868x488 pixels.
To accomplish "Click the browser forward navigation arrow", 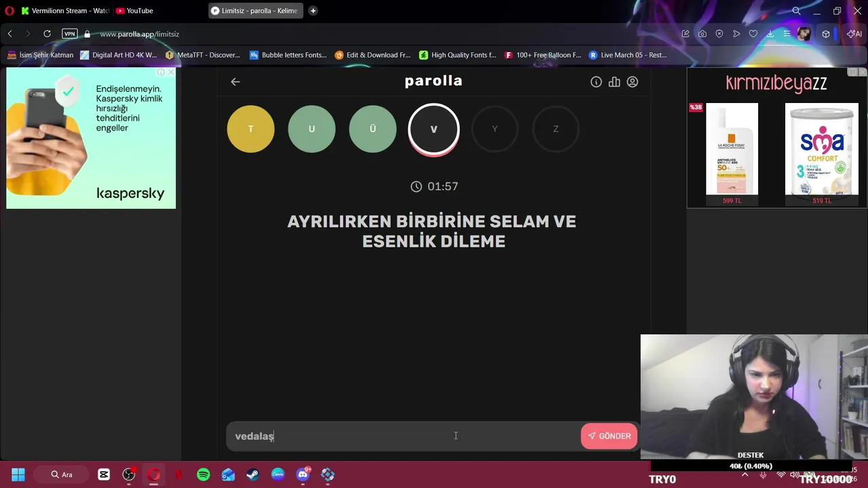I will (x=28, y=33).
